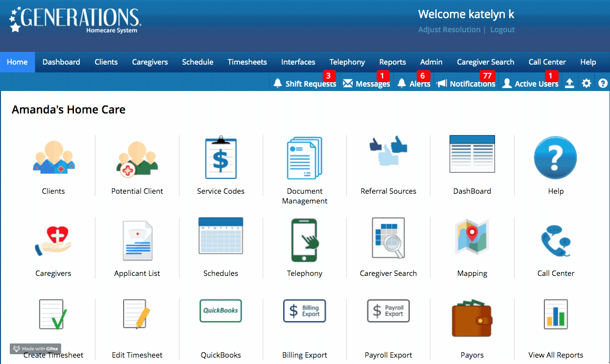The width and height of the screenshot is (610, 364).
Task: Open the Applicant List icon
Action: click(x=137, y=241)
